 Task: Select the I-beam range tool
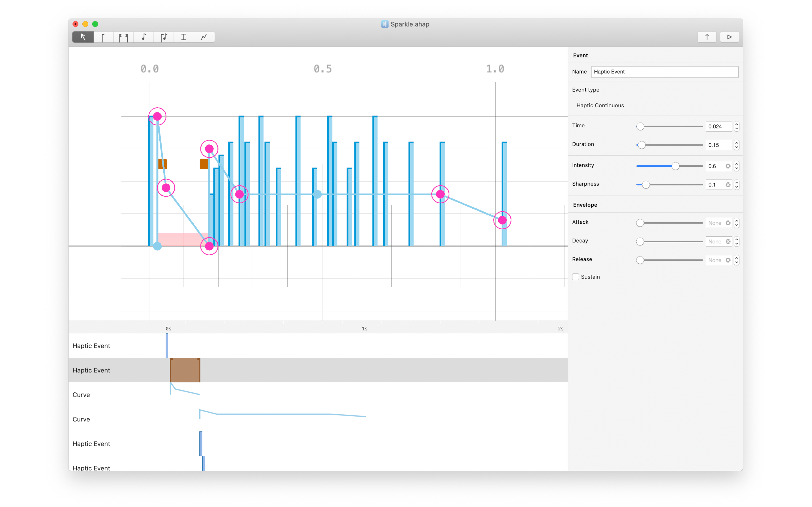[x=184, y=37]
